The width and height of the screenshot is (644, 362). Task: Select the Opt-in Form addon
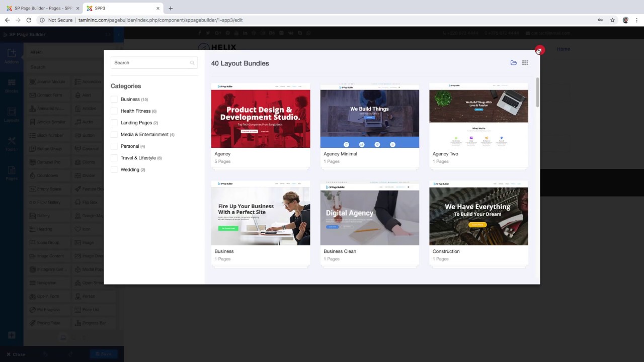[x=49, y=296]
